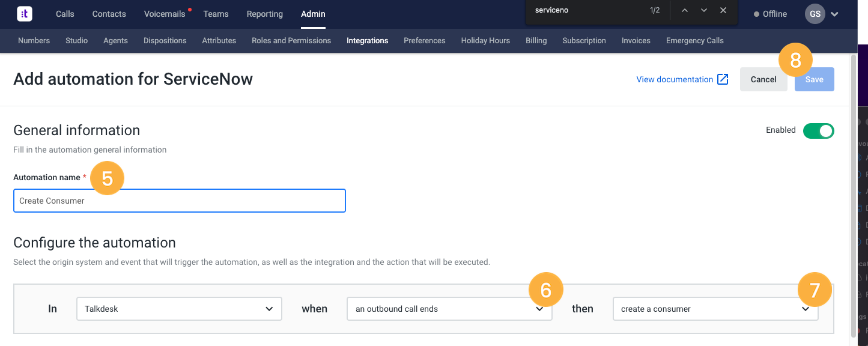868x346 pixels.
Task: Disable the Enabled automation toggle
Action: pyautogui.click(x=819, y=130)
